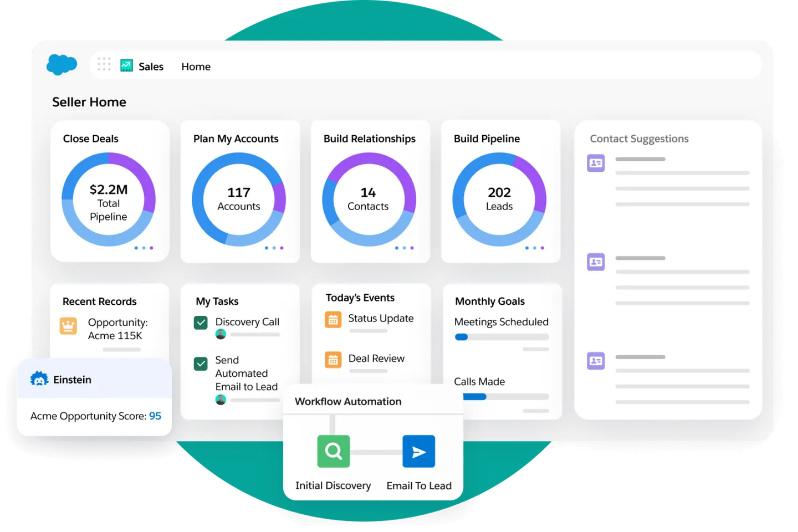The image size is (798, 532).
Task: Open the App Launcher dots grid
Action: tap(104, 64)
